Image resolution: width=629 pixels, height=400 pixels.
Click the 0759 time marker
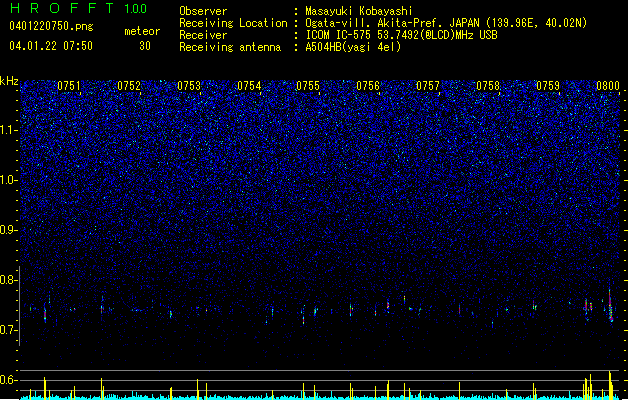coord(548,86)
